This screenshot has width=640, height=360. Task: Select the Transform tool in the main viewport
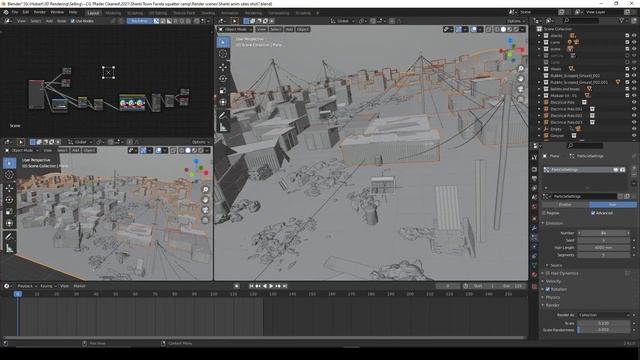pos(223,102)
